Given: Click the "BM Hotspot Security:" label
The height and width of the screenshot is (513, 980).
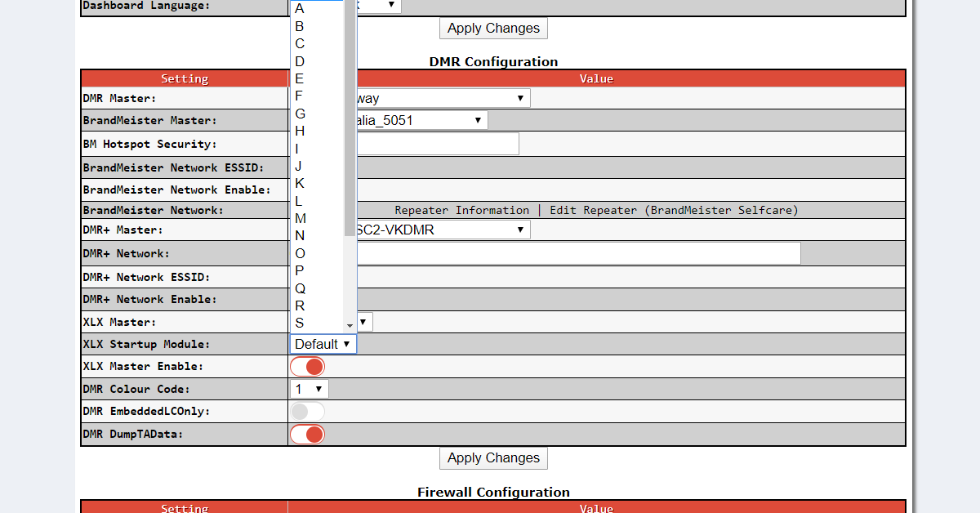Looking at the screenshot, I should (x=150, y=144).
